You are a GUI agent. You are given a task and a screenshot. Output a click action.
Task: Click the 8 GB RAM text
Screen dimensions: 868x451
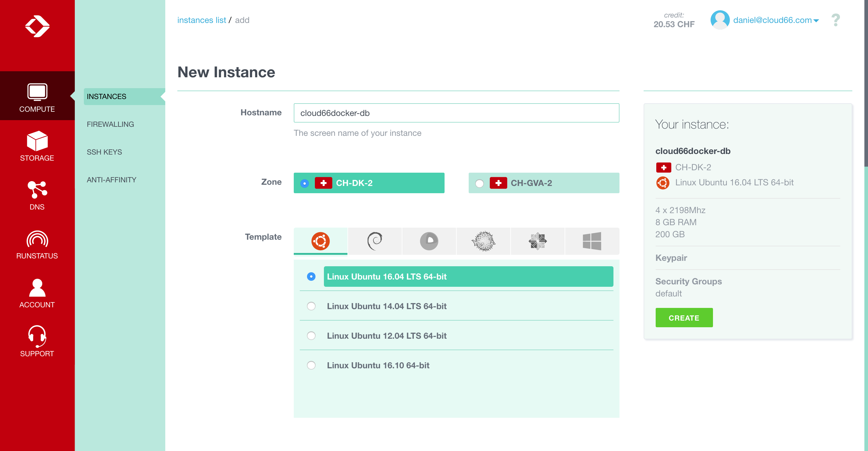(676, 222)
